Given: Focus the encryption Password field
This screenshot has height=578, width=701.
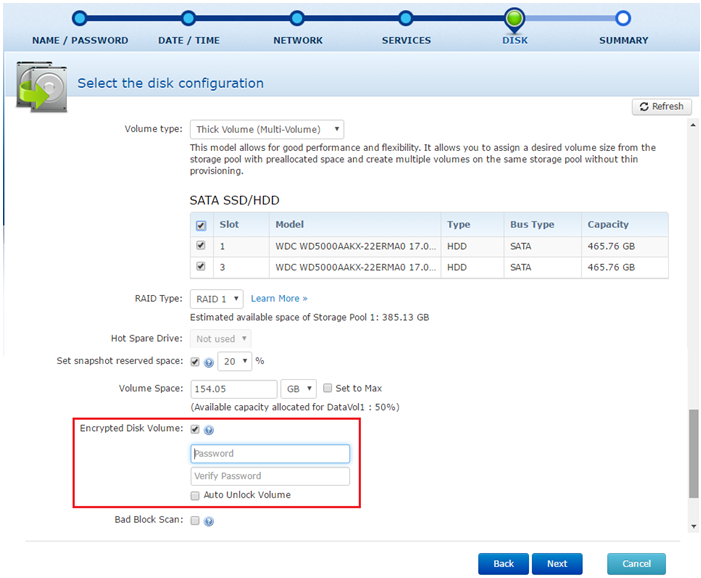Looking at the screenshot, I should tap(270, 454).
